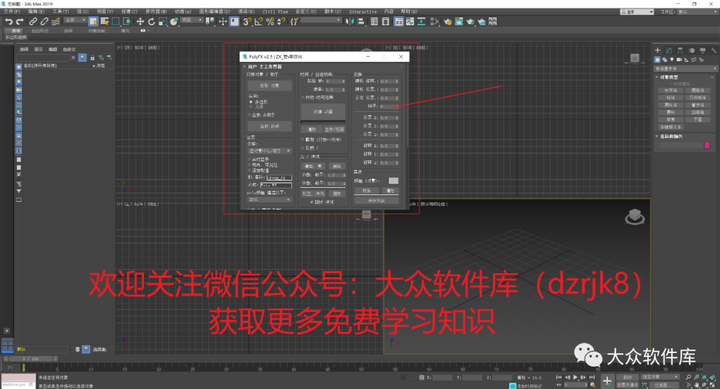Select the Lights category icon in Create panel
720x389 pixels.
coord(672,60)
